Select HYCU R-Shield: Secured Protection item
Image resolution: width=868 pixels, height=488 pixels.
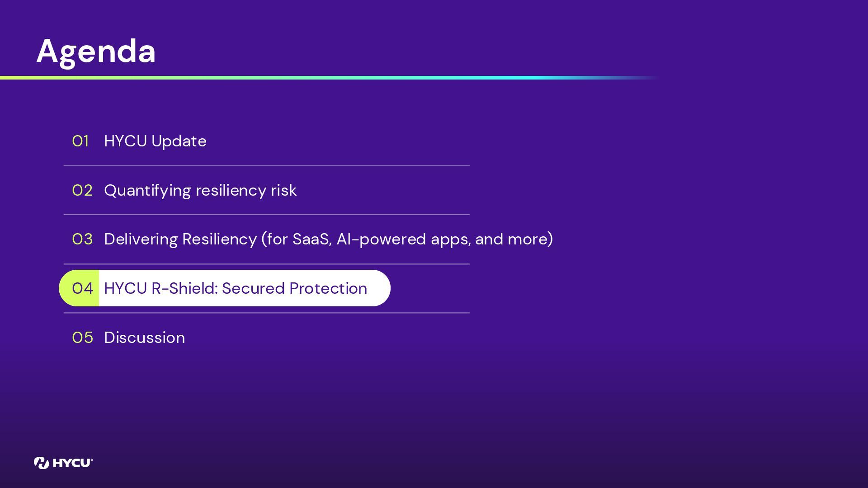236,288
